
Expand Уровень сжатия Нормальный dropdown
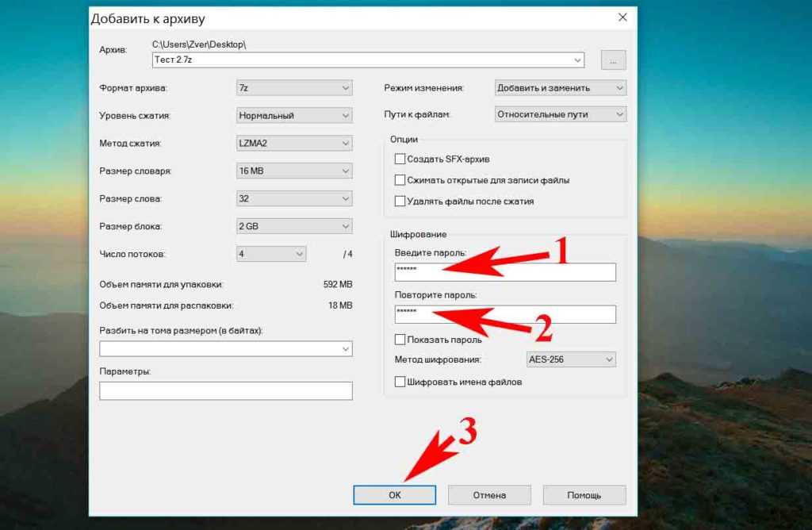tap(294, 116)
